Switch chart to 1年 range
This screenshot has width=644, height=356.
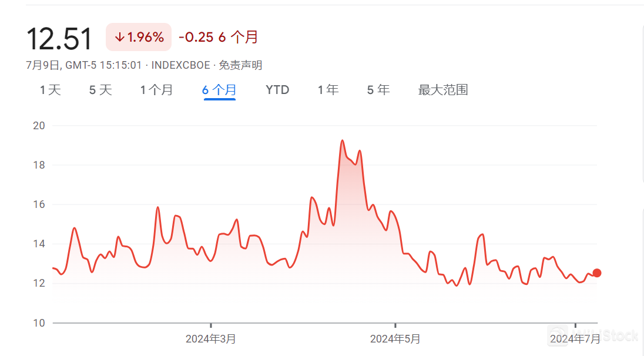click(328, 90)
